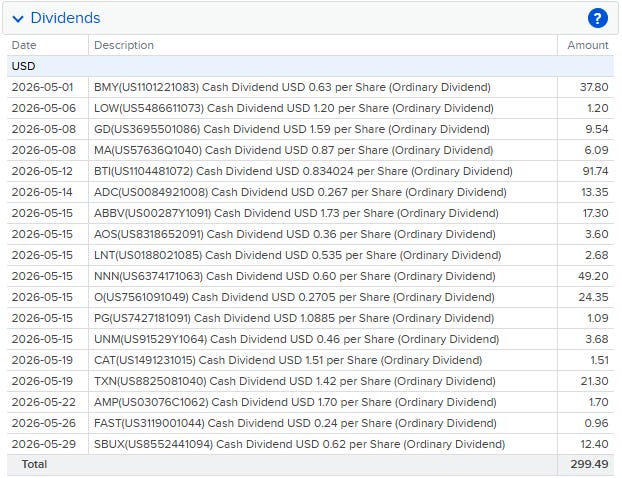
Task: Open the blue question-mark help icon
Action: tap(597, 18)
